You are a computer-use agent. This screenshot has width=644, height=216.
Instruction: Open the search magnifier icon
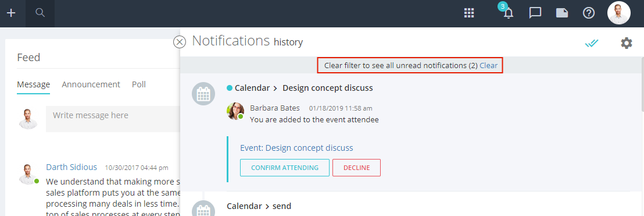point(40,13)
